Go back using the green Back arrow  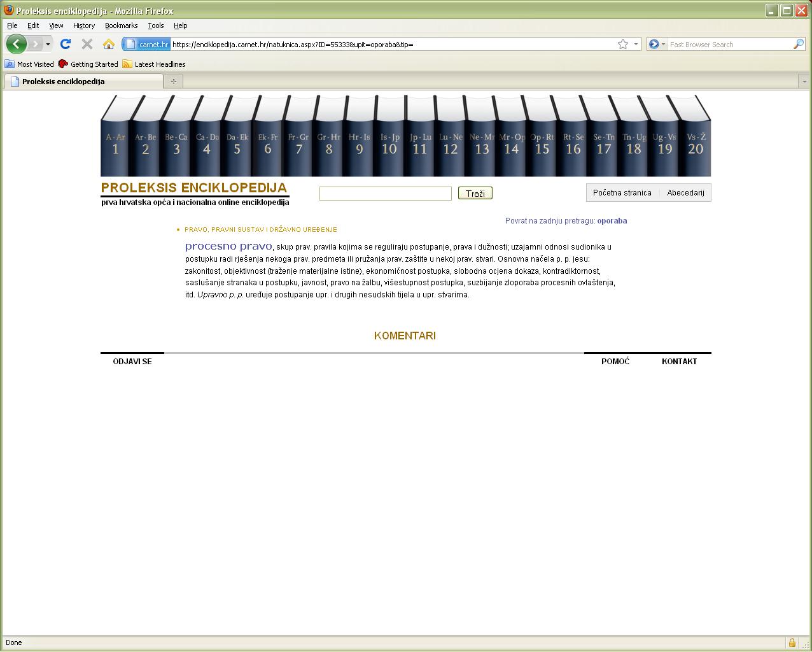(x=16, y=44)
